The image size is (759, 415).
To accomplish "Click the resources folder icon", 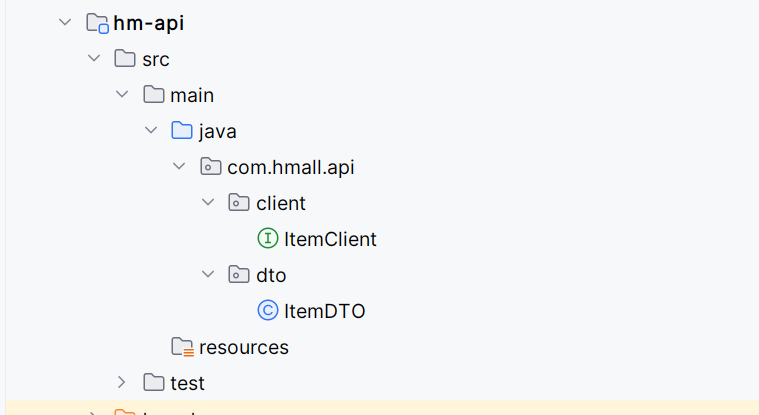I will (x=182, y=347).
